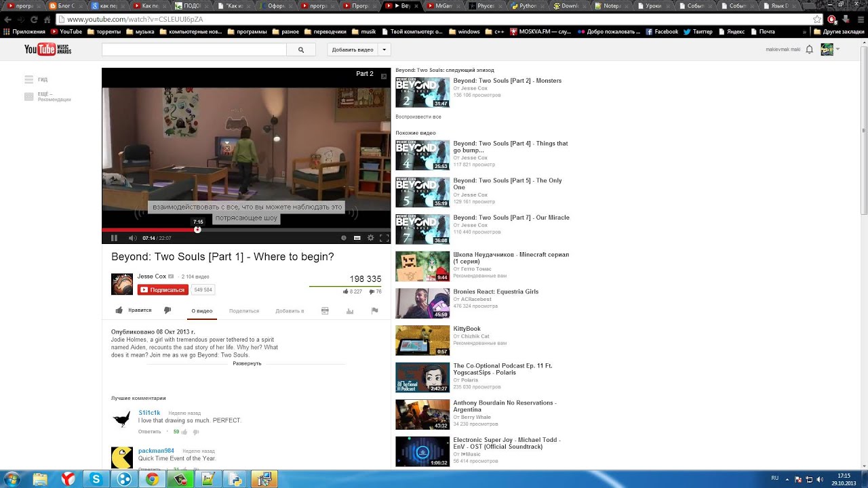Switch to the Notepad browser tab
Screen dimensions: 868x488
pyautogui.click(x=610, y=5)
